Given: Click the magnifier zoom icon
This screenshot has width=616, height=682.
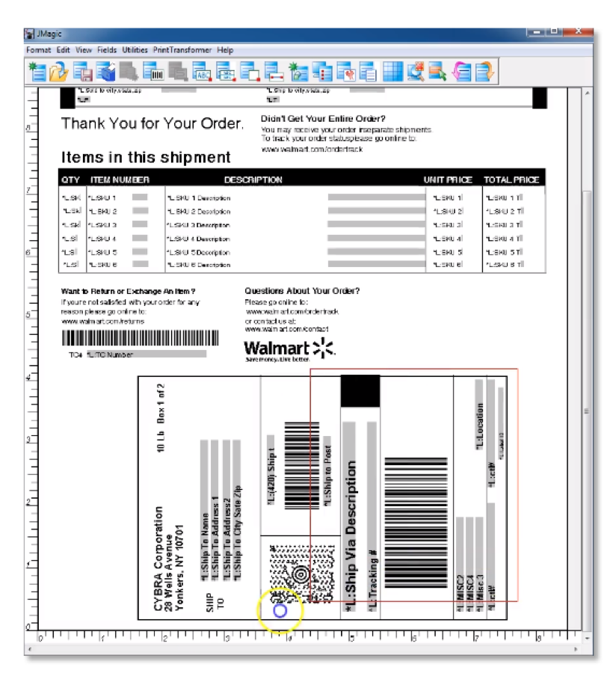Looking at the screenshot, I should pos(416,72).
